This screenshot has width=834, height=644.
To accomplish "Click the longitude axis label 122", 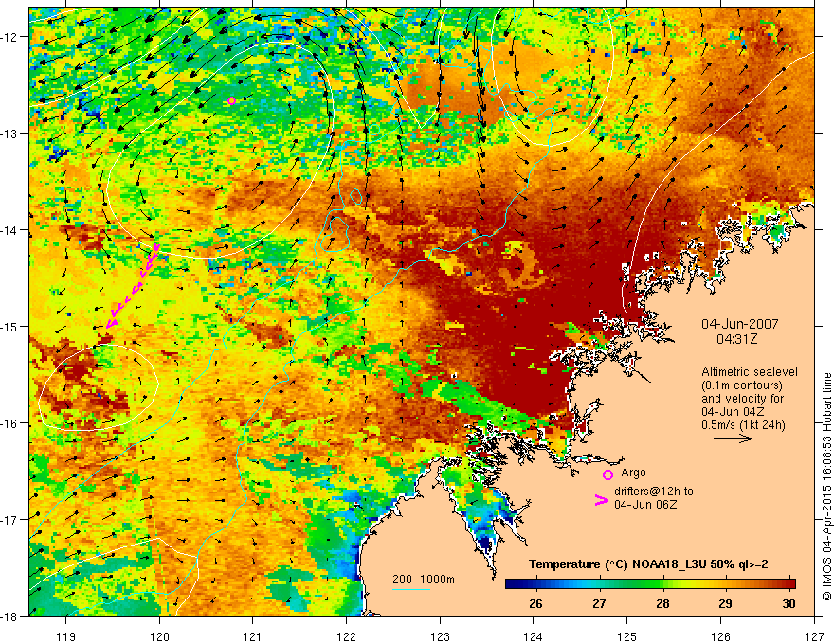I will (x=346, y=636).
